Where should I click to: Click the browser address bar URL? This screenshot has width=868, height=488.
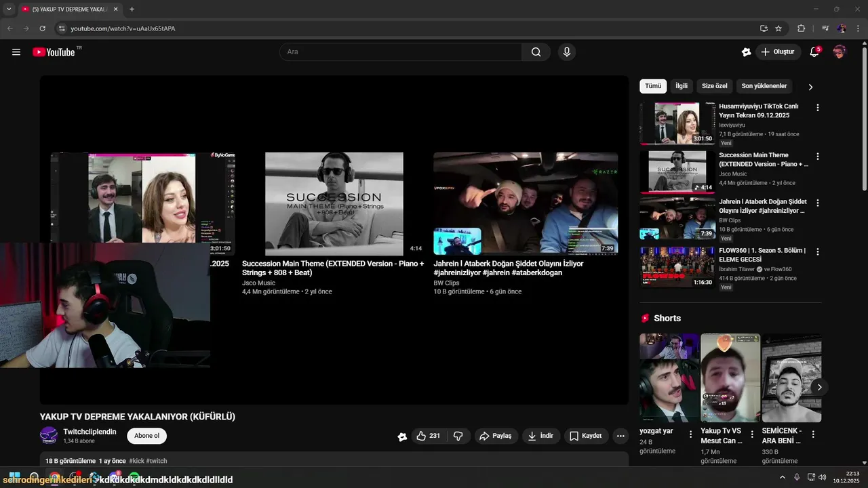123,28
